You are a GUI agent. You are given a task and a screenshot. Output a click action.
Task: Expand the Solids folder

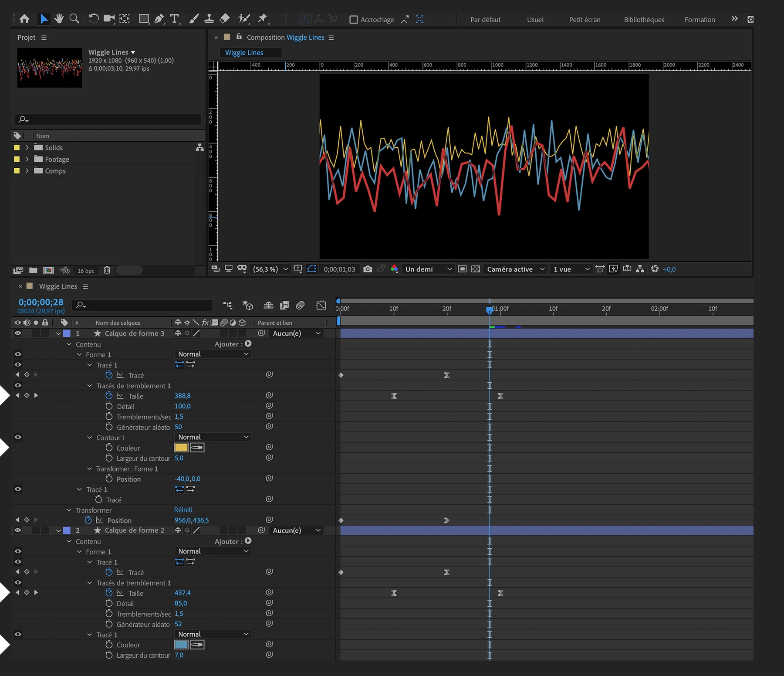27,148
